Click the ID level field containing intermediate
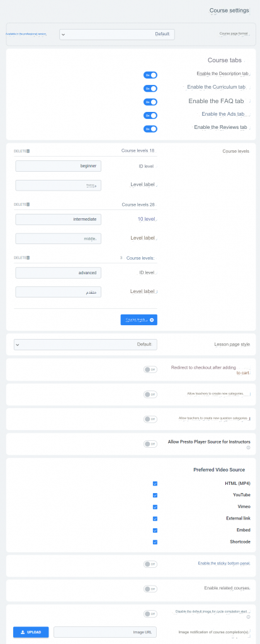Image resolution: width=260 pixels, height=644 pixels. coord(59,219)
